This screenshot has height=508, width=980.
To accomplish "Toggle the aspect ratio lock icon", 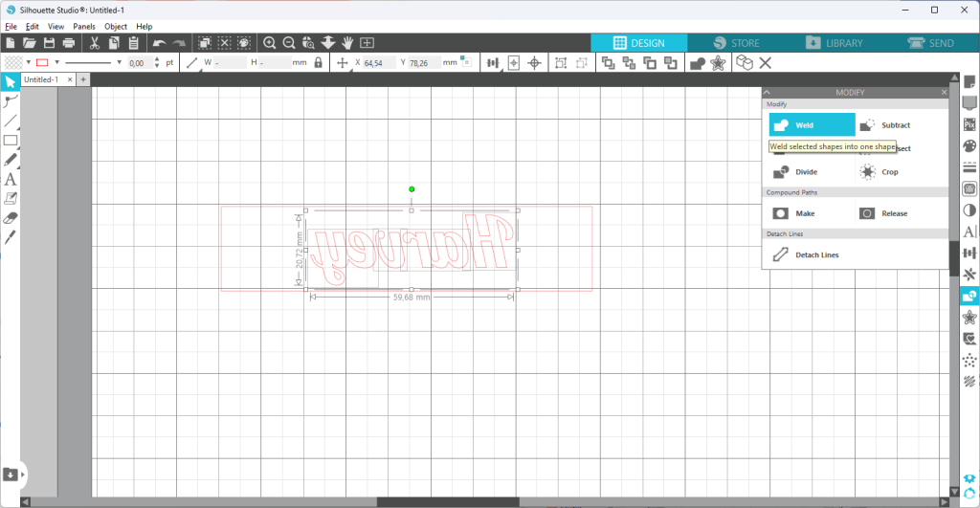I will click(x=318, y=62).
